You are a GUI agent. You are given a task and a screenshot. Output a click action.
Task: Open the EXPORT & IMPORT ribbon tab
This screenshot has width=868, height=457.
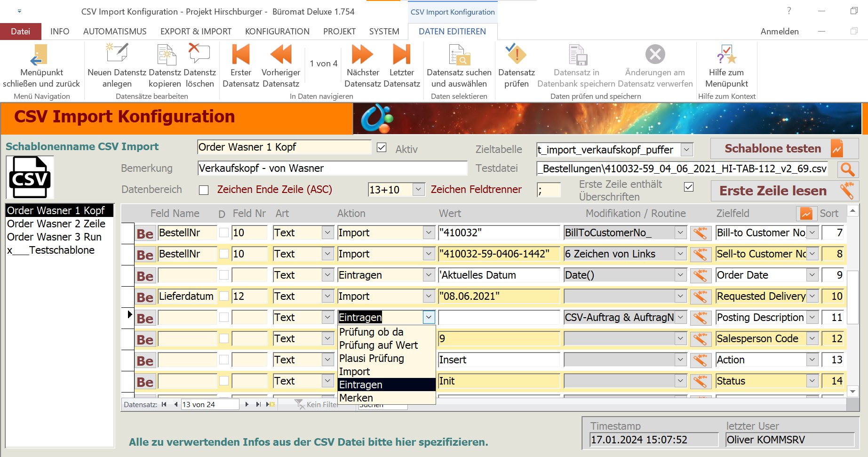pyautogui.click(x=196, y=32)
